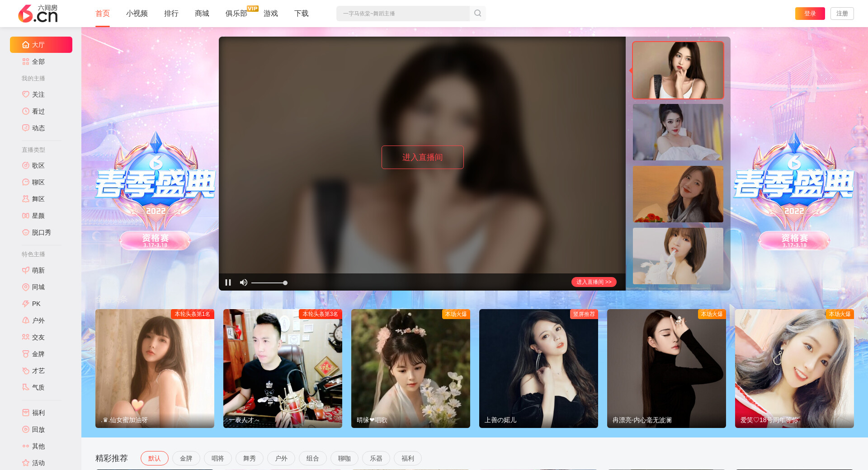868x470 pixels.
Task: Open 关注 heart icon in sidebar
Action: (x=26, y=94)
